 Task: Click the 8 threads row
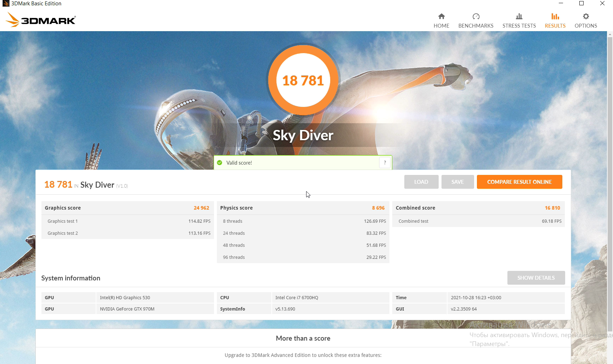(303, 221)
